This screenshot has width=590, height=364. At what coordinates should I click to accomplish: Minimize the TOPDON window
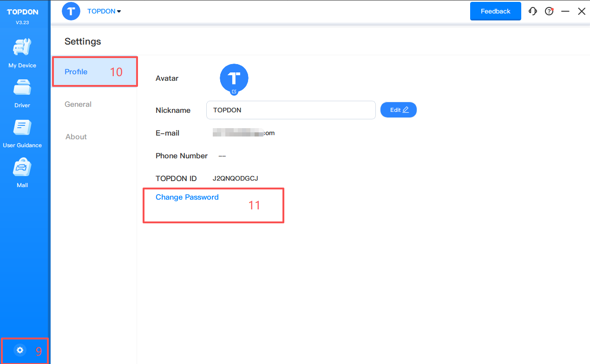click(x=565, y=11)
